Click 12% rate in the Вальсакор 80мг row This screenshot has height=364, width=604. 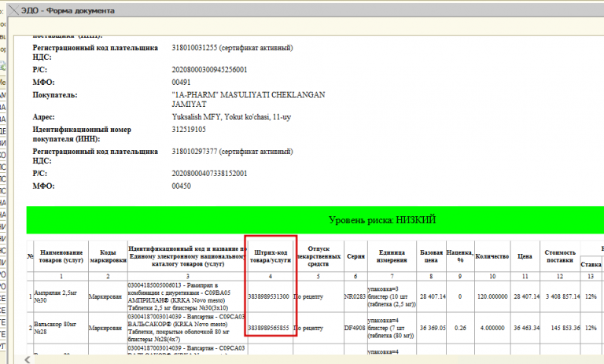(591, 328)
